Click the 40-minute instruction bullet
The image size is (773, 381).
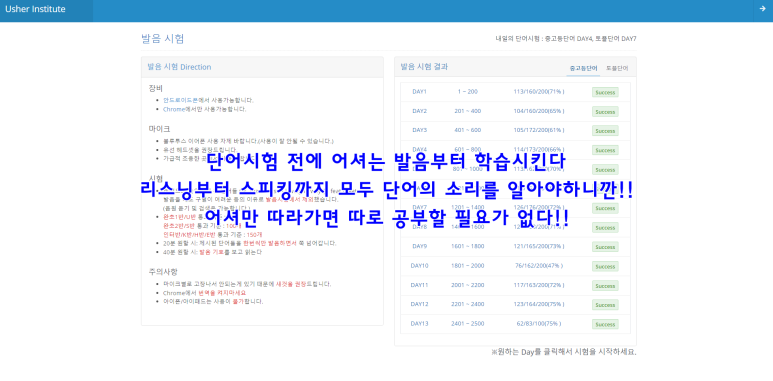pyautogui.click(x=212, y=252)
